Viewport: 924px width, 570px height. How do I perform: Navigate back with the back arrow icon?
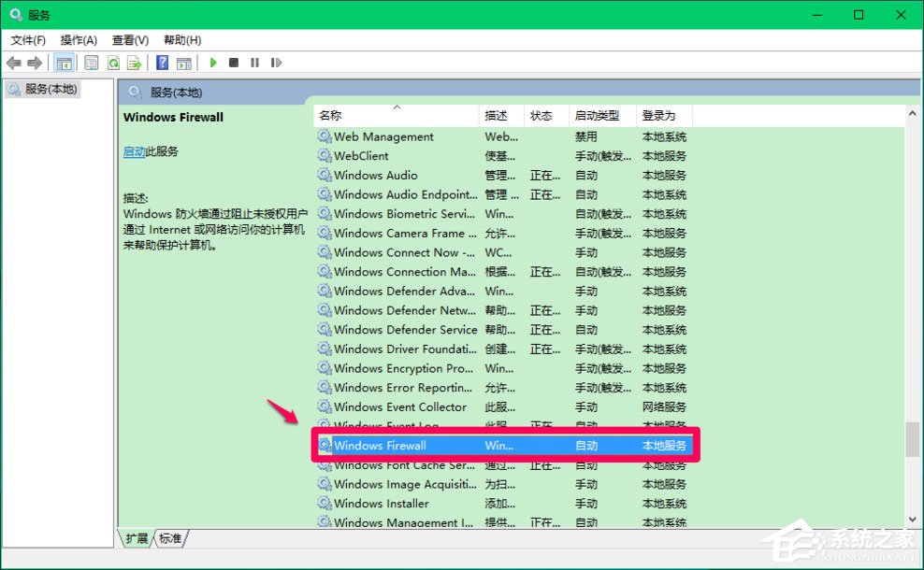pyautogui.click(x=13, y=63)
